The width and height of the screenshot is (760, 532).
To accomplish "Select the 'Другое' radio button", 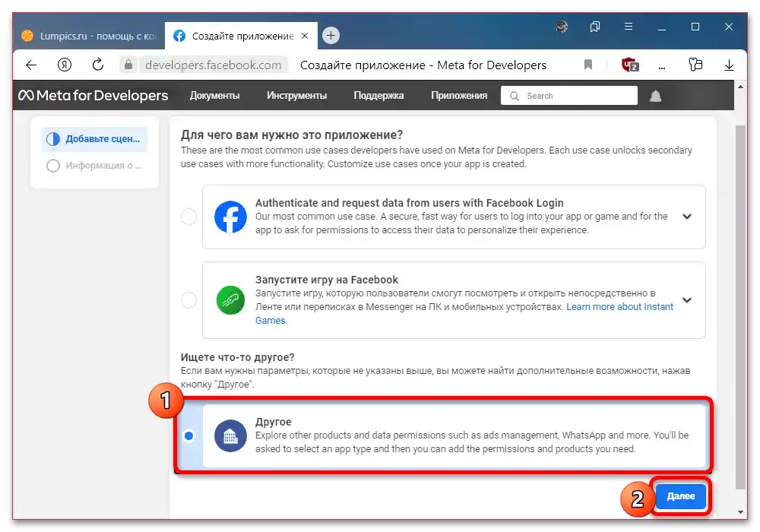I will (x=189, y=435).
